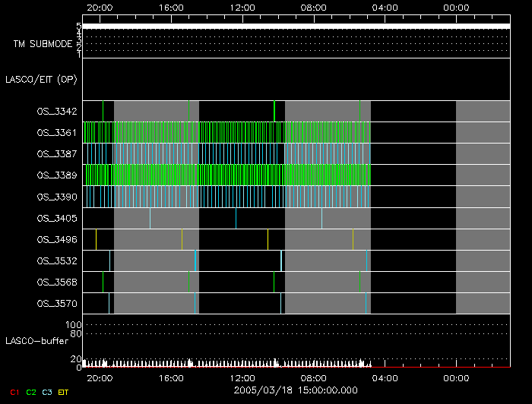This screenshot has height=404, width=532.
Task: Click the top axis 16:00 label
Action: pyautogui.click(x=171, y=8)
